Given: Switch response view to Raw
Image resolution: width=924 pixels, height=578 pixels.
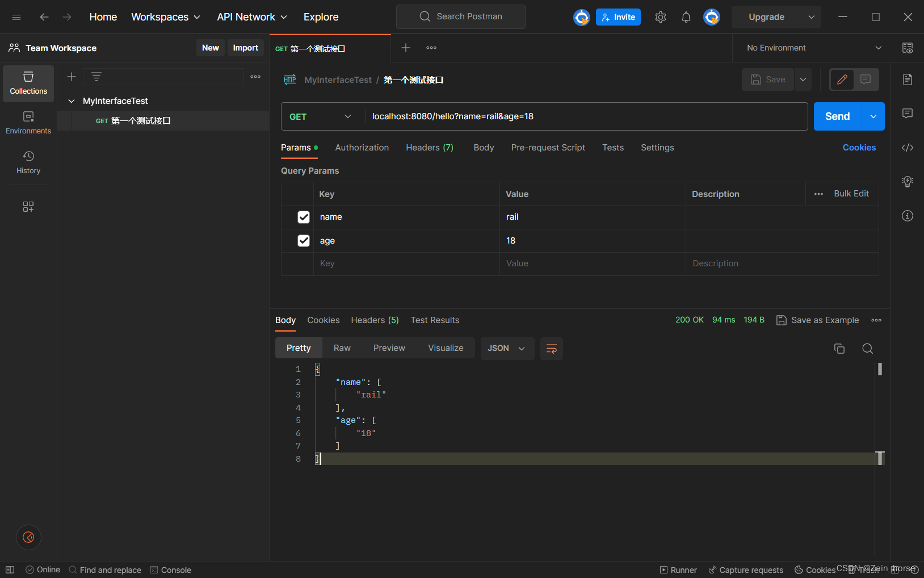Looking at the screenshot, I should [x=342, y=349].
